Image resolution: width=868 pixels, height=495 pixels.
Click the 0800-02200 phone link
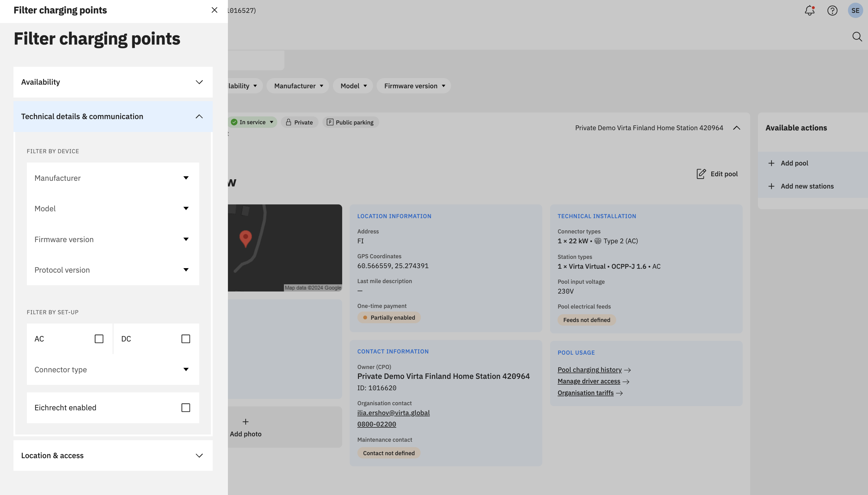(377, 424)
